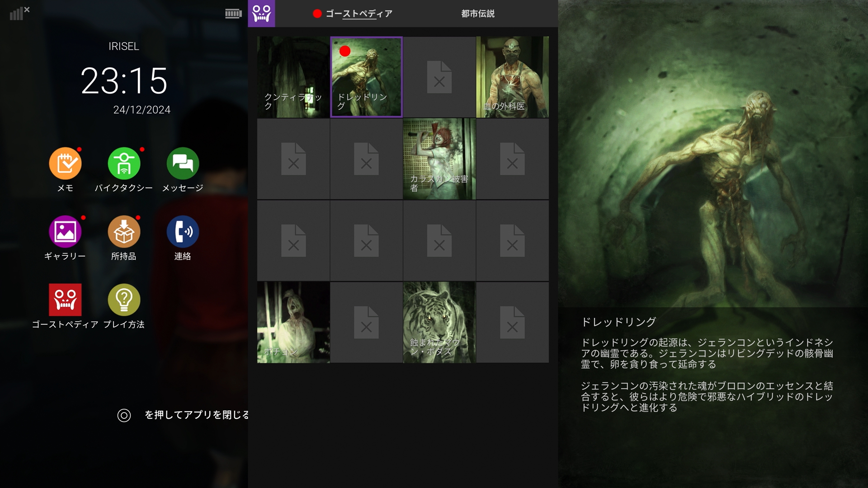Select the 血の外科医 ghost entry
This screenshot has height=488, width=868.
click(x=512, y=77)
